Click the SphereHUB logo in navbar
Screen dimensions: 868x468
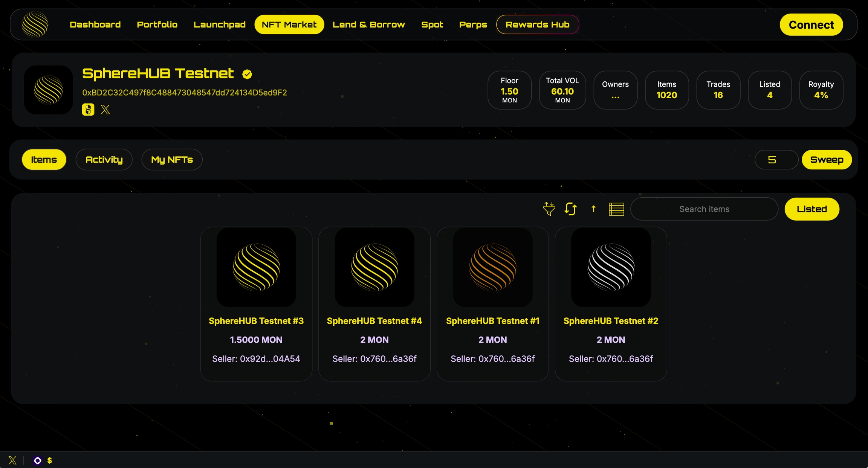(35, 24)
